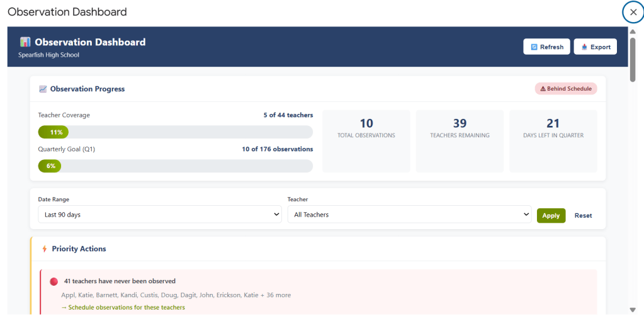Image resolution: width=644 pixels, height=321 pixels.
Task: Click the Teacher Coverage 11% progress bar
Action: tap(175, 132)
